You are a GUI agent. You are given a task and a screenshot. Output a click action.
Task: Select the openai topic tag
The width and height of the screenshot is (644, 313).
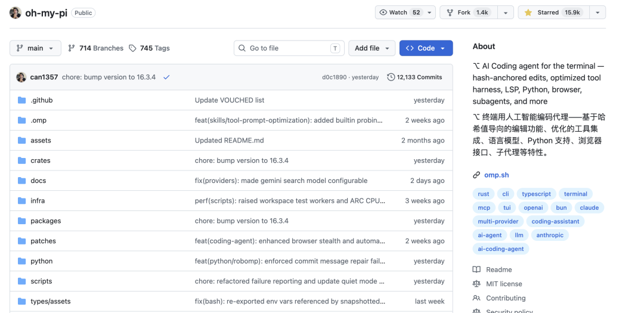533,208
